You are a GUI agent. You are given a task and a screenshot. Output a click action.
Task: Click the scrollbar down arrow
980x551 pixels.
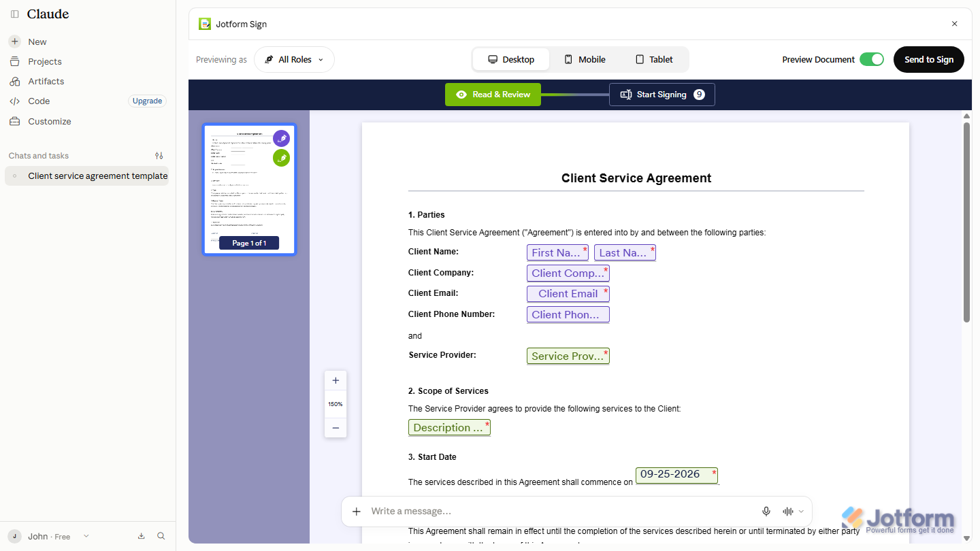point(966,537)
